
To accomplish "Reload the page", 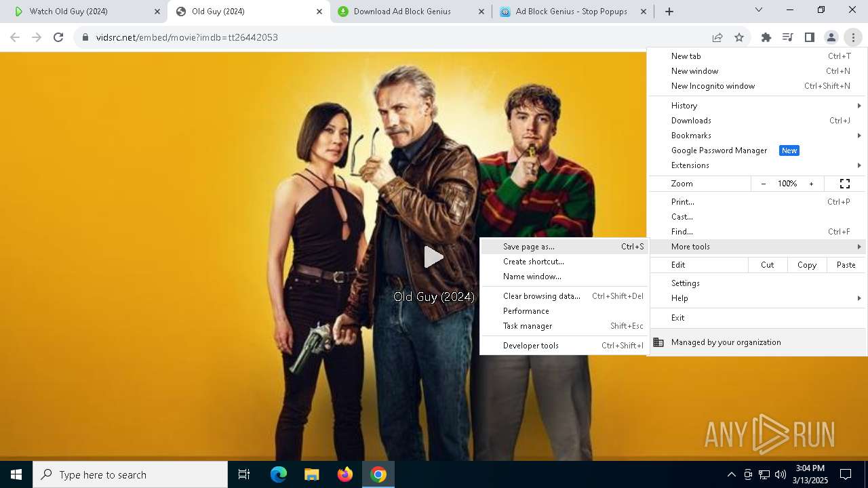I will (58, 37).
